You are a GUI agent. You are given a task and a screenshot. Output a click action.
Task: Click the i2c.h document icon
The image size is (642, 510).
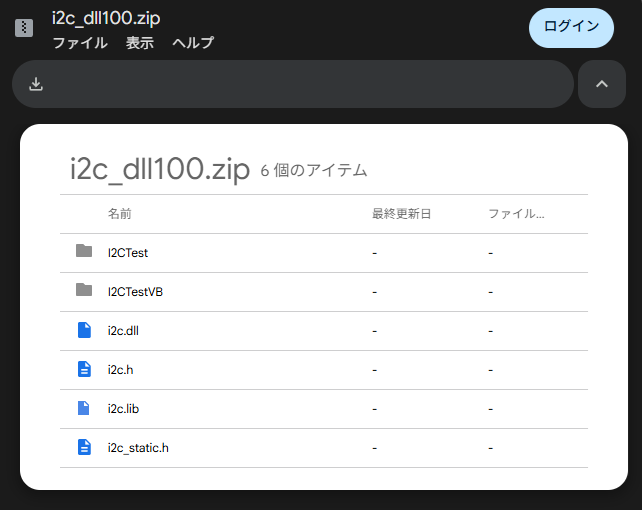click(84, 369)
